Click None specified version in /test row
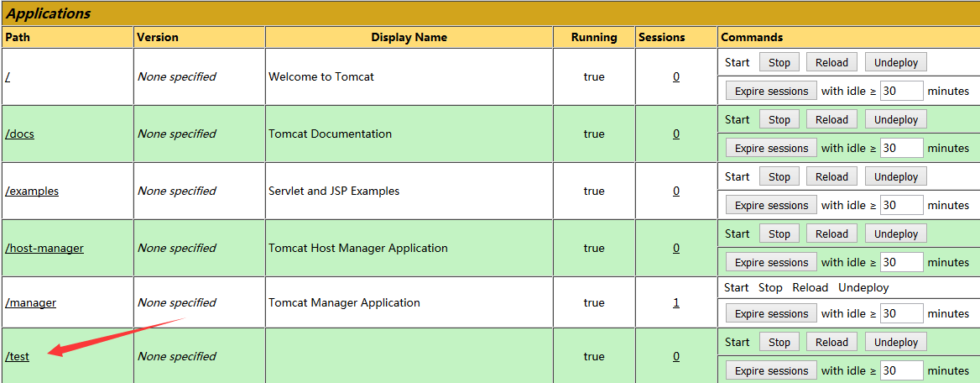This screenshot has height=383, width=980. (x=176, y=356)
